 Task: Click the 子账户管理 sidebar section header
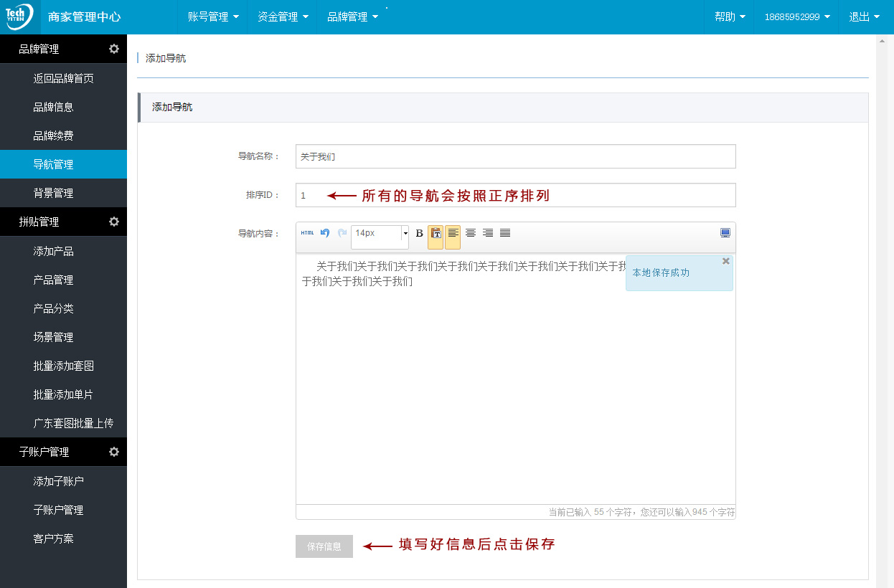click(63, 452)
